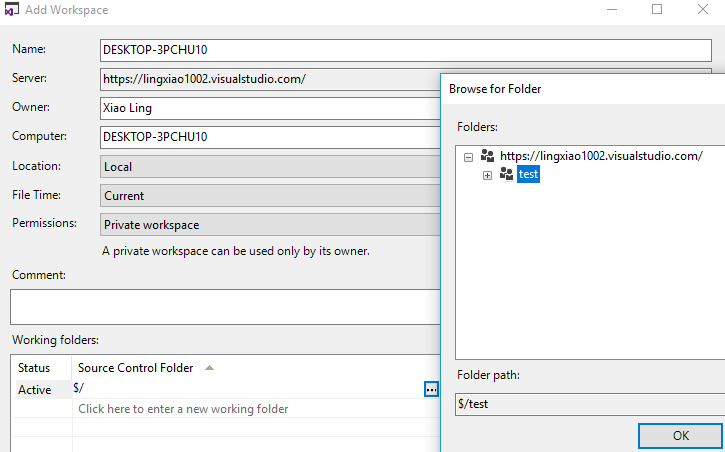
Task: Click here to enter a new working folder
Action: click(x=183, y=409)
